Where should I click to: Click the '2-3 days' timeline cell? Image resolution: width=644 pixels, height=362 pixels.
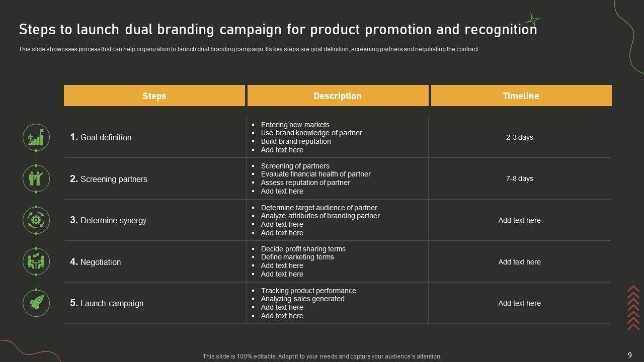pyautogui.click(x=519, y=137)
